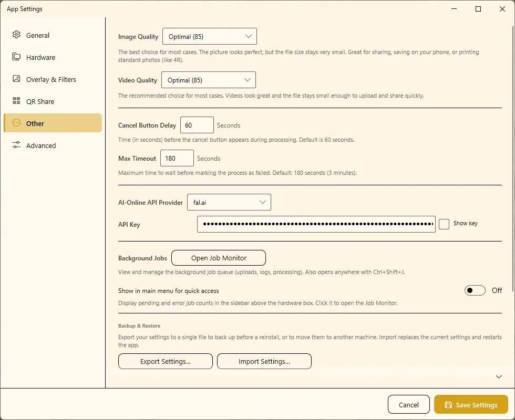Image resolution: width=515 pixels, height=420 pixels.
Task: Click the General gear icon
Action: 16,35
